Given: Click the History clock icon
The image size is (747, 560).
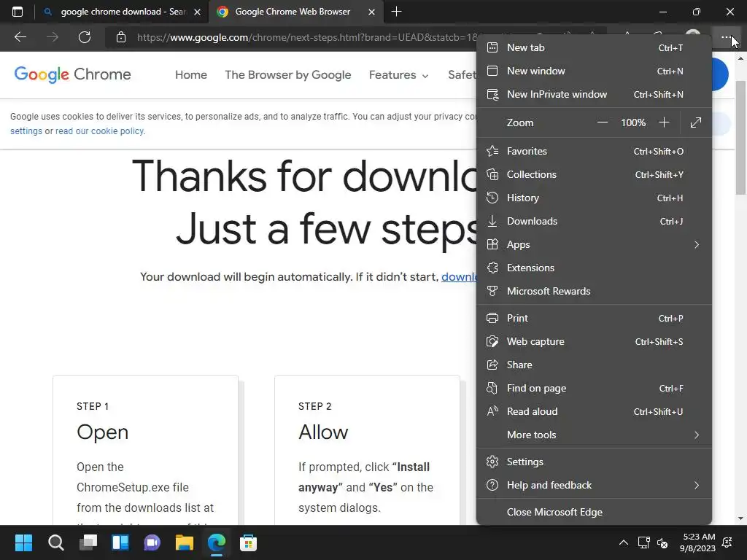Looking at the screenshot, I should tap(492, 198).
